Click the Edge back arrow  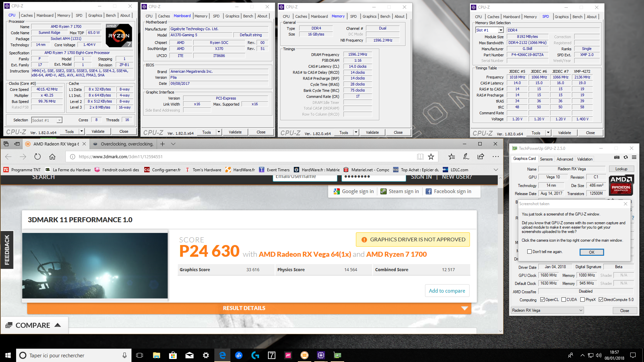click(x=8, y=157)
